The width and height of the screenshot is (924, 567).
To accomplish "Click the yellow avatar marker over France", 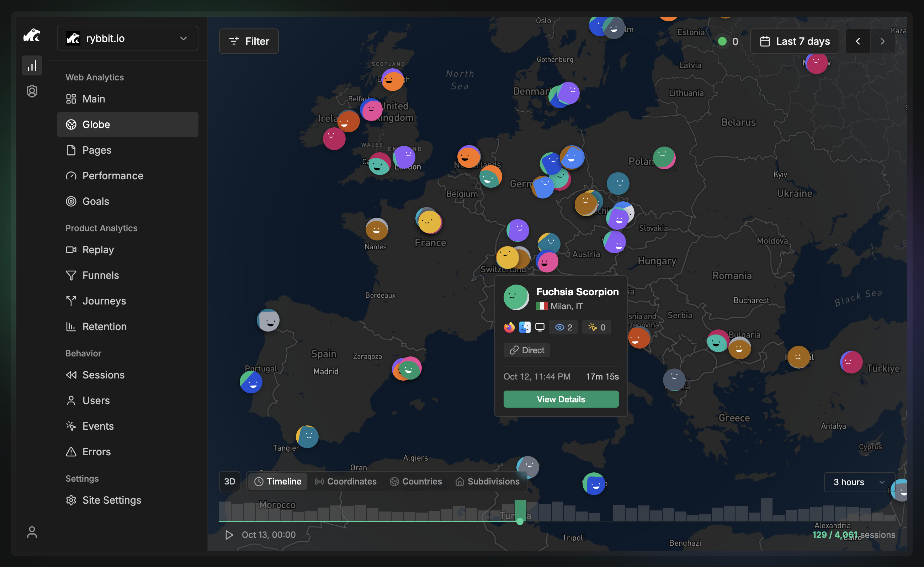I will (430, 222).
